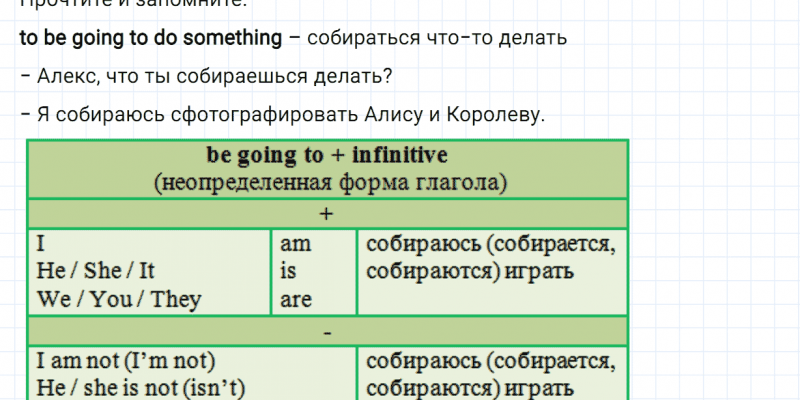
Task: Click "He / she is not (isn't)" text
Action: click(140, 388)
